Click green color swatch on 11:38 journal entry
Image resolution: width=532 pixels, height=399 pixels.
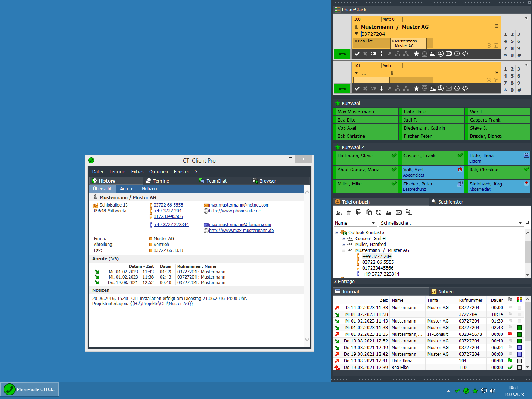[x=519, y=328]
